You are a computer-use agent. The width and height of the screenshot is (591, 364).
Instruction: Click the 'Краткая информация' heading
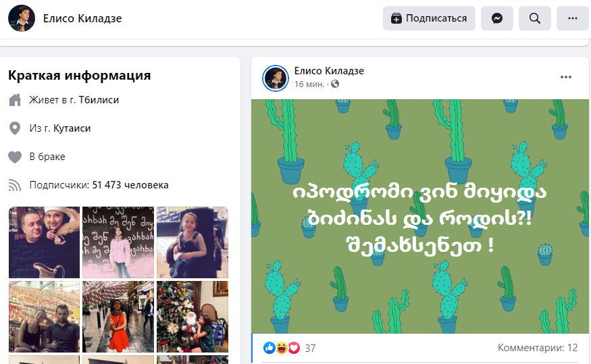pyautogui.click(x=80, y=76)
